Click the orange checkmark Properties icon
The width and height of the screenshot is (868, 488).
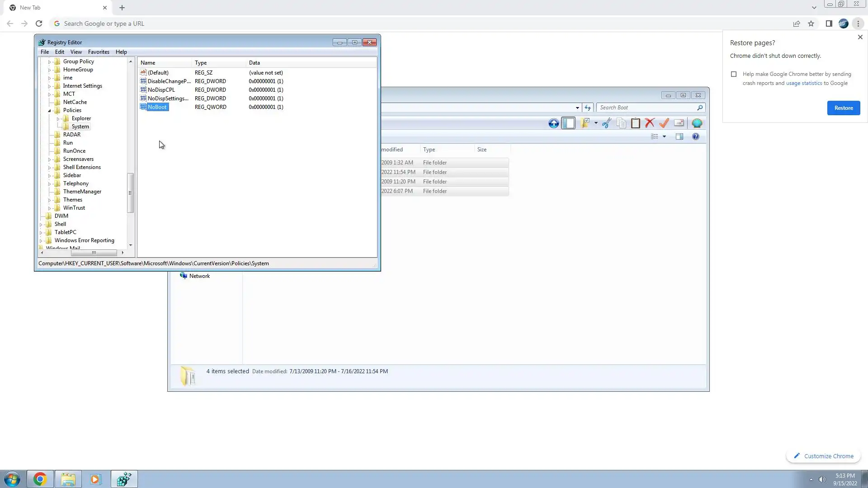(664, 123)
